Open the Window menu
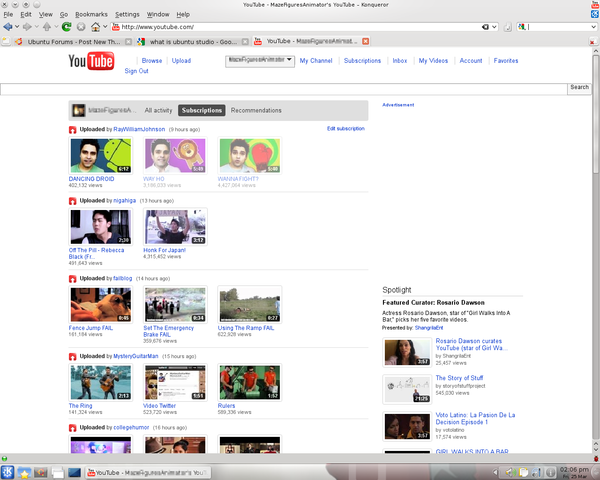 [158, 15]
